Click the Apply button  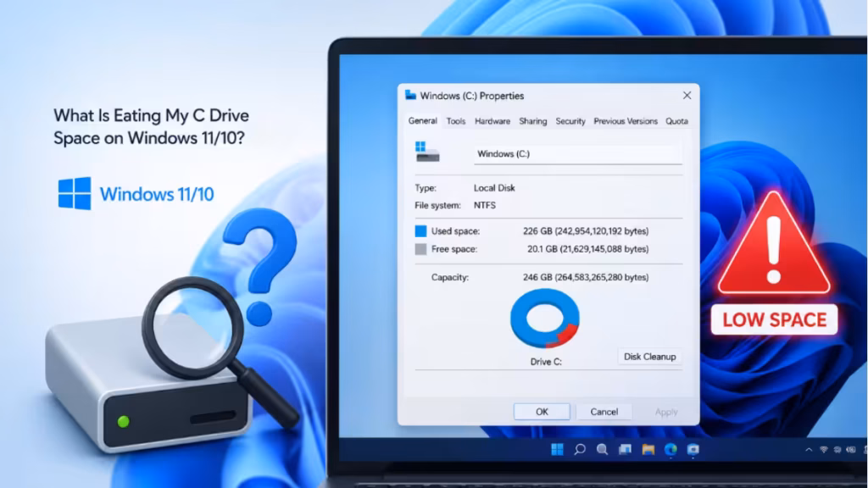pyautogui.click(x=666, y=412)
